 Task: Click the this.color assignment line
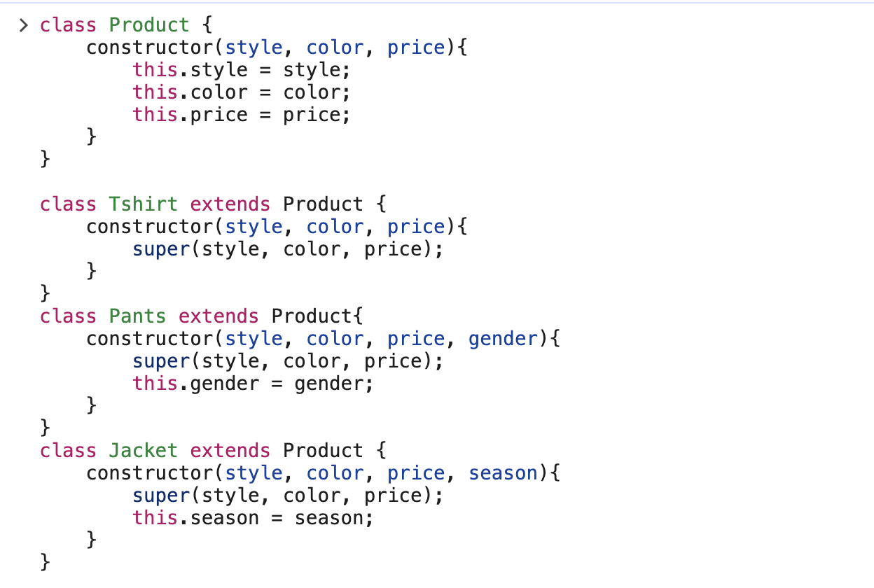click(242, 92)
